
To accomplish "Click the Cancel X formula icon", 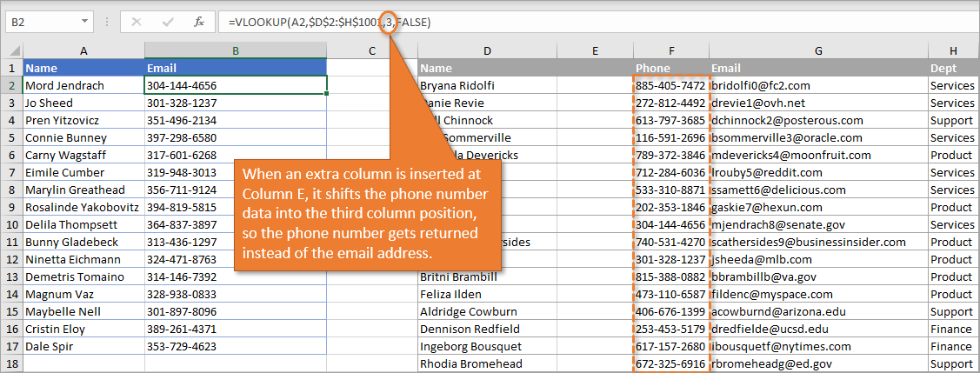I will (x=137, y=22).
